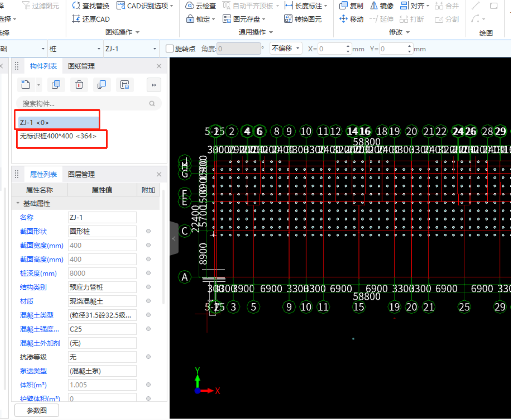Switch to the 构件列表 tab
This screenshot has height=420, width=511.
(43, 66)
